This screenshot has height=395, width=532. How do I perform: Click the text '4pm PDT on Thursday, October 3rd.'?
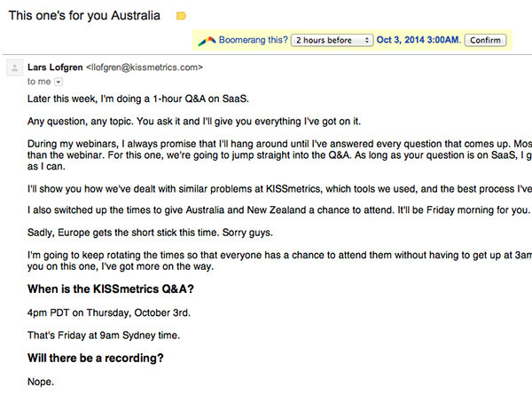point(109,312)
